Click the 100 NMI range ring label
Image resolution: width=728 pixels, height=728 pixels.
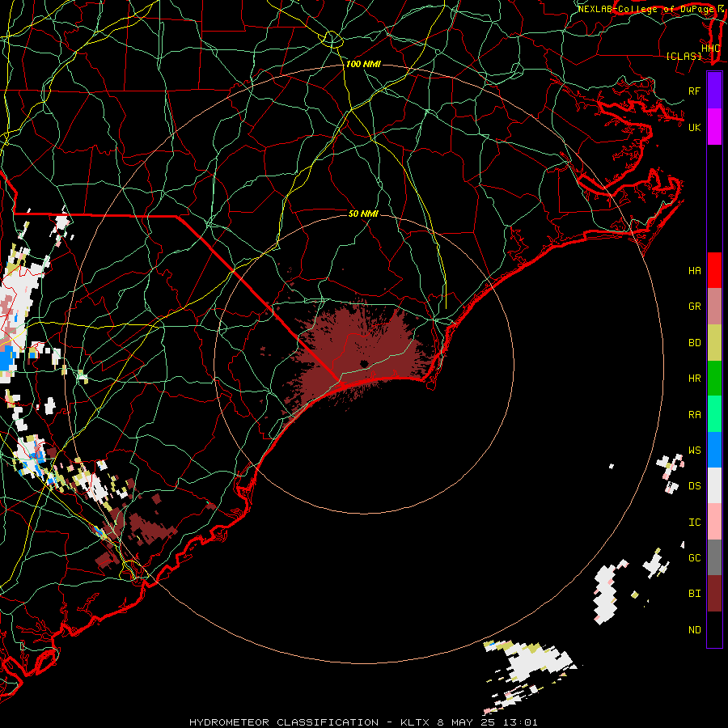pyautogui.click(x=363, y=64)
